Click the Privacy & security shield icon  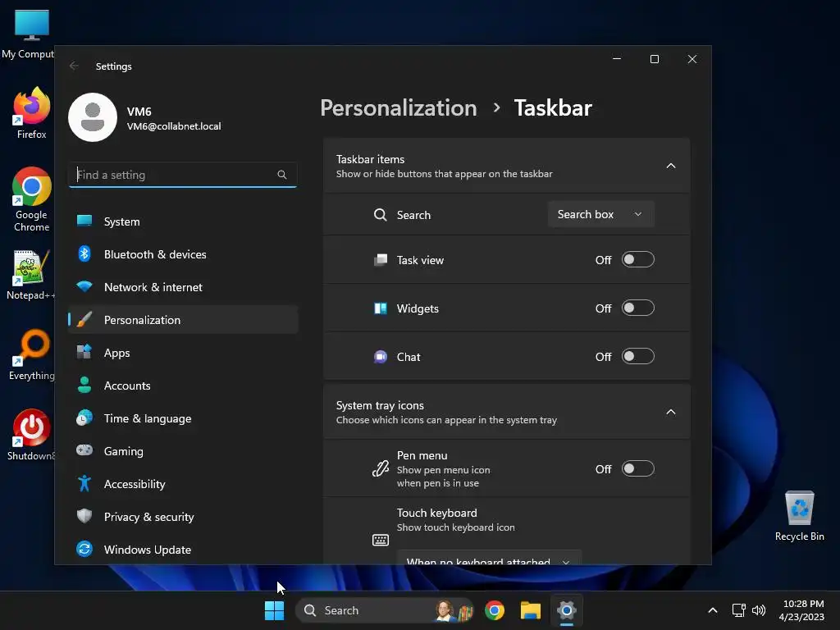(84, 516)
